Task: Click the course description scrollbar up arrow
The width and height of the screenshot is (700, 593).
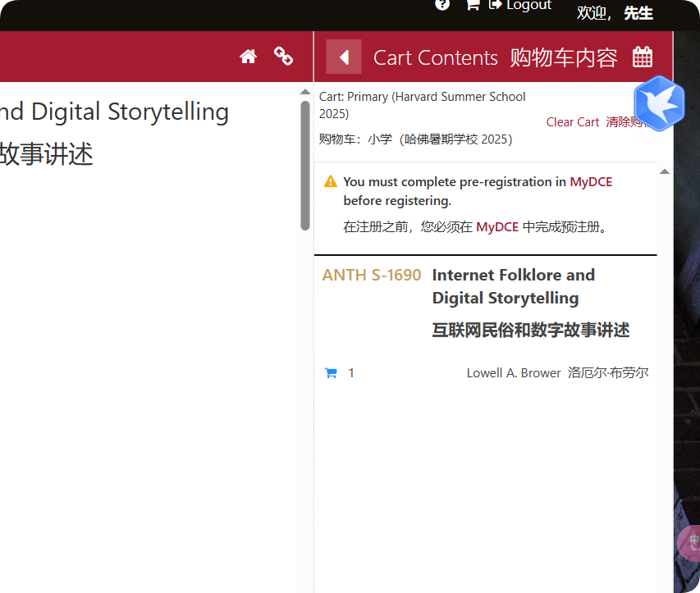Action: [x=305, y=92]
